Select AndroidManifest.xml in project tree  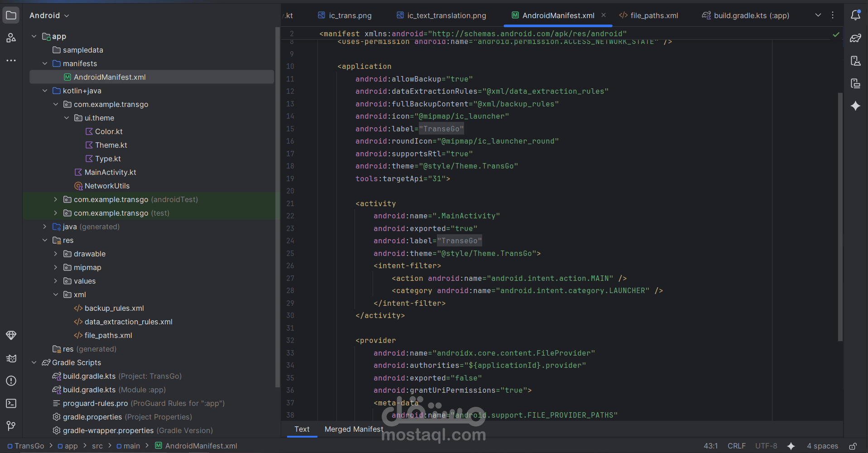152,77
